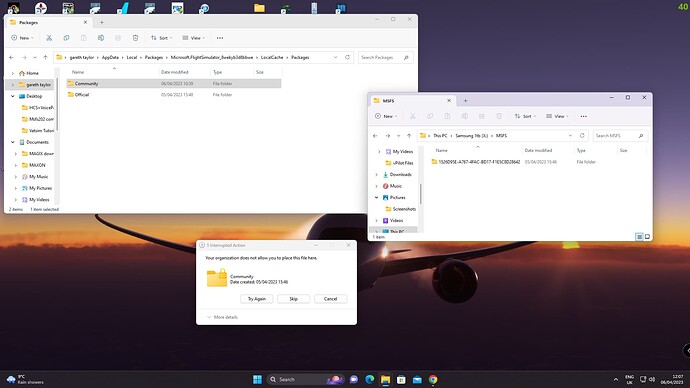Open Sort dropdown in MSFS window
The height and width of the screenshot is (388, 690).
[x=525, y=116]
